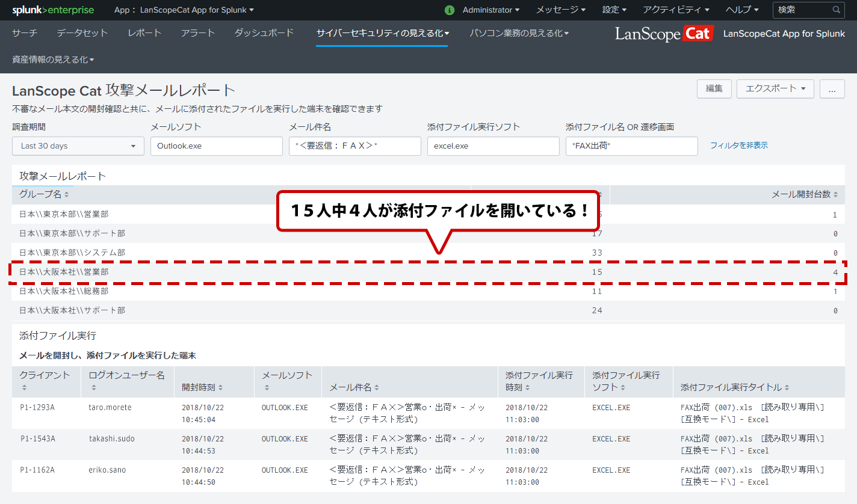857x504 pixels.
Task: Click client cell P1-1293A
Action: pos(37,407)
